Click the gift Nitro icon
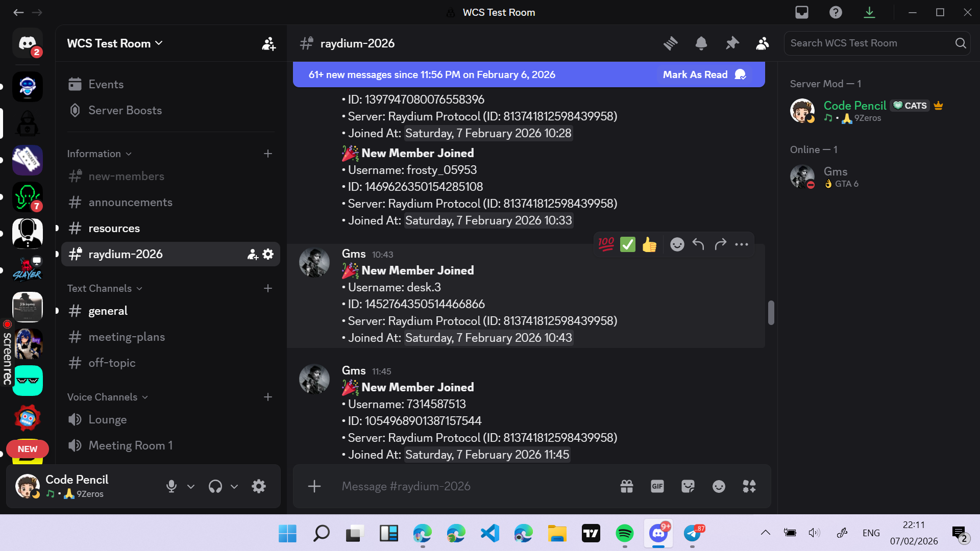The image size is (980, 551). 626,486
